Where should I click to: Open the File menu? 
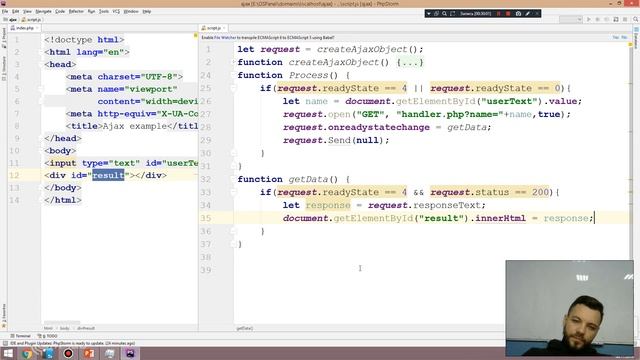[x=5, y=11]
